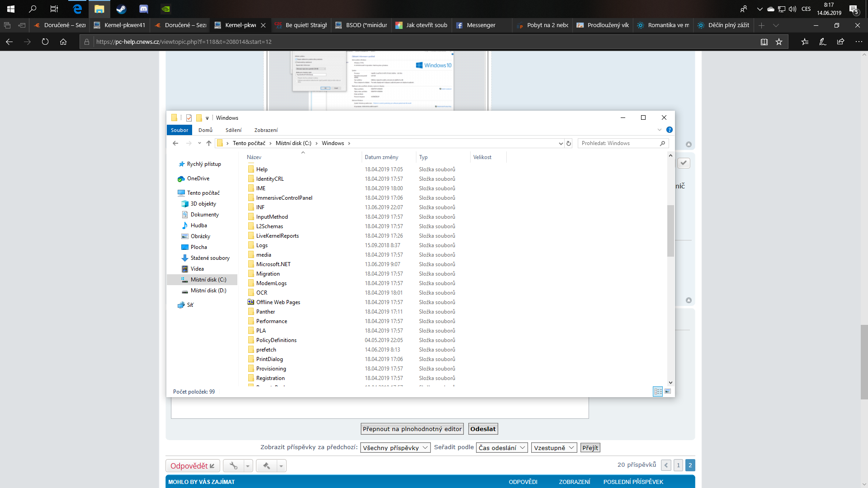The image size is (868, 488).
Task: Open Discord from the taskbar
Action: point(144,9)
